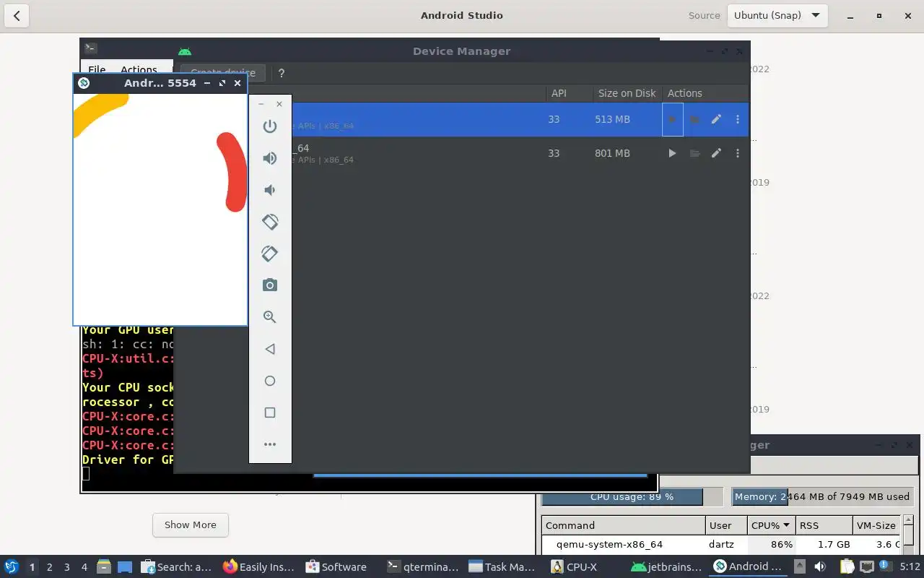This screenshot has height=578, width=924.
Task: Open the start menu icon in the taskbar
Action: [x=11, y=567]
